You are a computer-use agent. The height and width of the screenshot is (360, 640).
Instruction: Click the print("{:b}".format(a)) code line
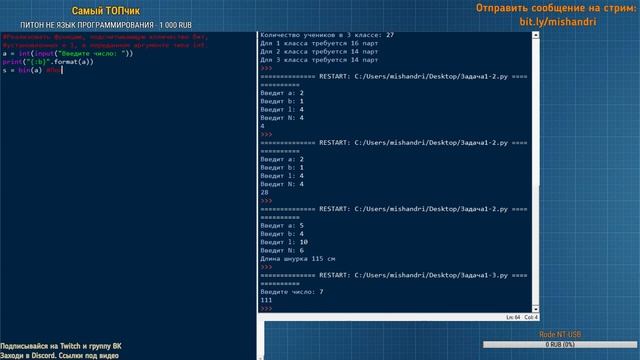(48, 62)
